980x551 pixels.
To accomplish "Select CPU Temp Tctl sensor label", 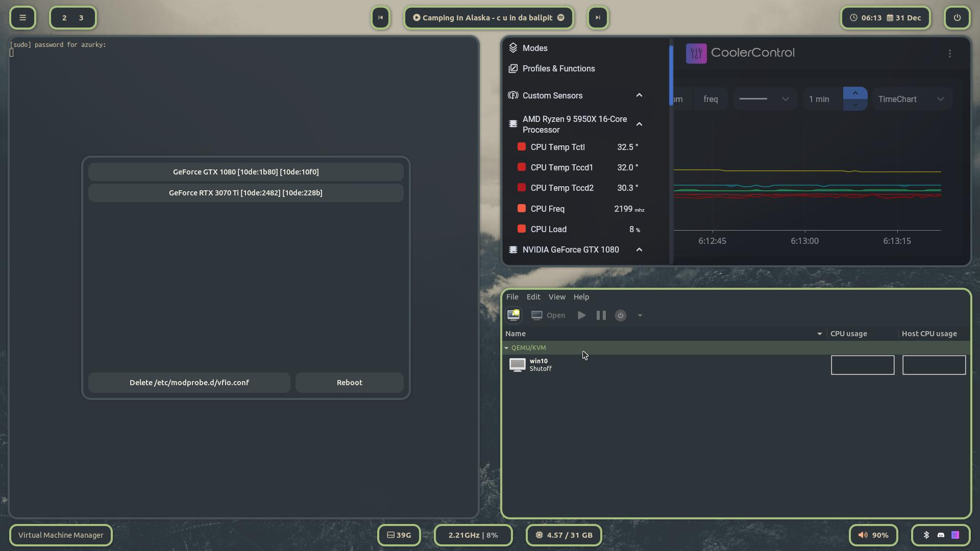I will click(557, 147).
